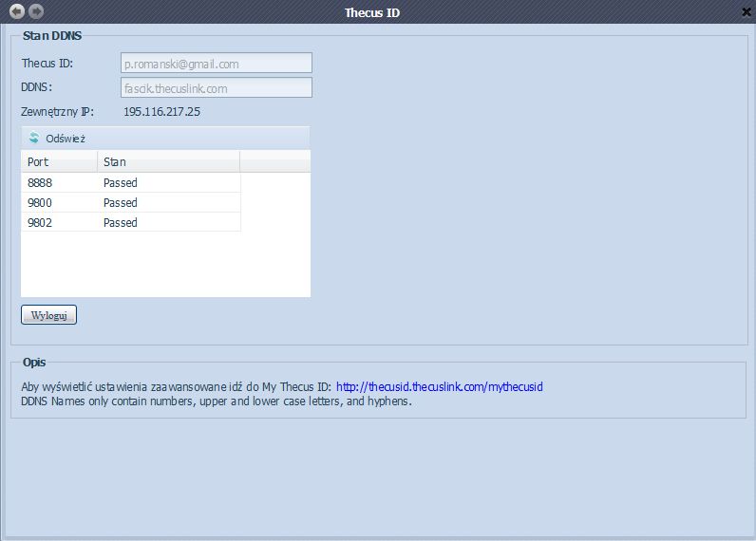This screenshot has height=541, width=756.
Task: Click the Stan DDNS group title
Action: 52,36
